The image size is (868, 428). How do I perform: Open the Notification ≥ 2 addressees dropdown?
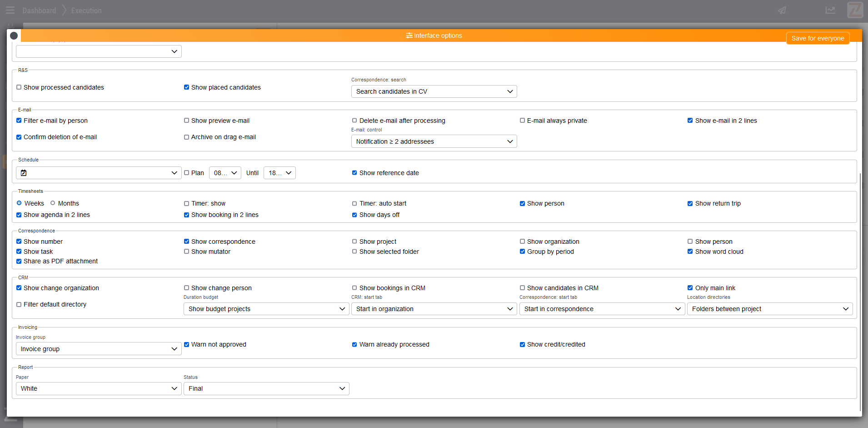point(434,141)
